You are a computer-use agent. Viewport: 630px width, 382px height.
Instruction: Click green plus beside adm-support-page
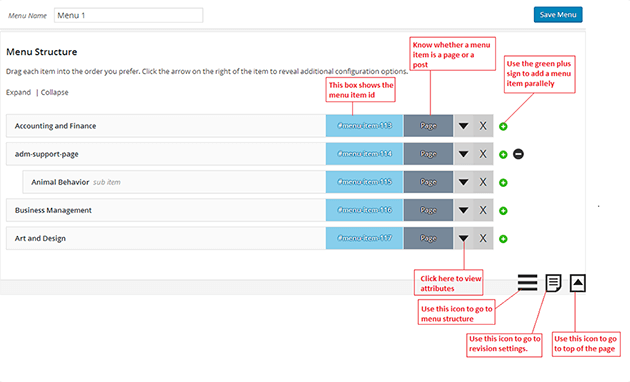(x=503, y=155)
